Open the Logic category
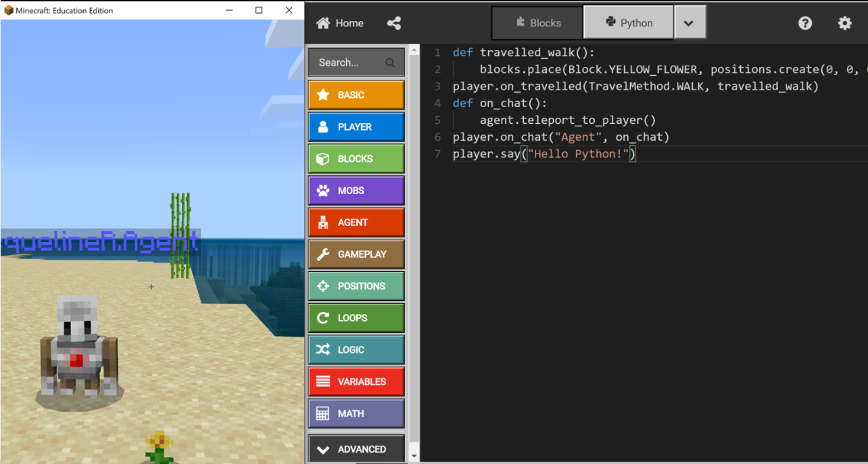 click(x=356, y=350)
